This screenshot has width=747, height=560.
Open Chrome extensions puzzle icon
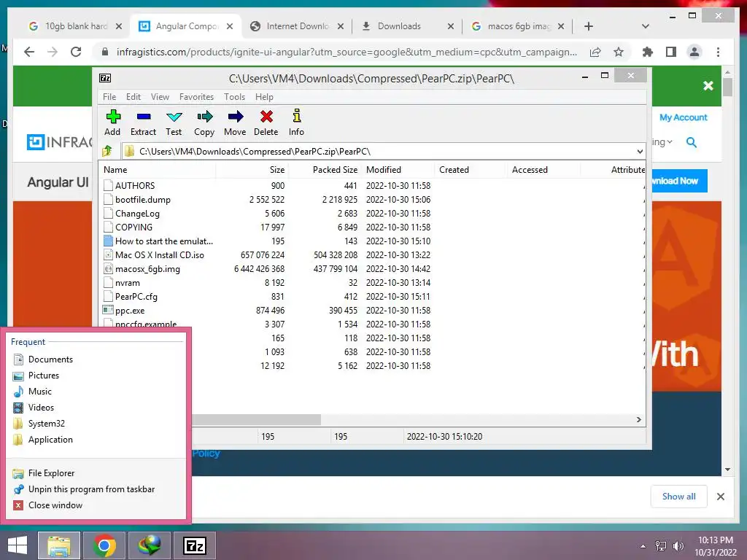tap(648, 52)
